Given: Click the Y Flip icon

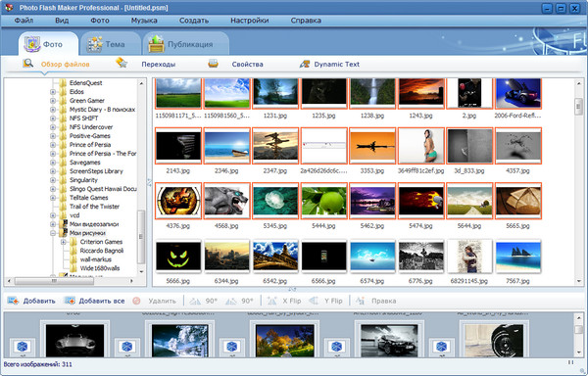Looking at the screenshot, I should (x=314, y=301).
